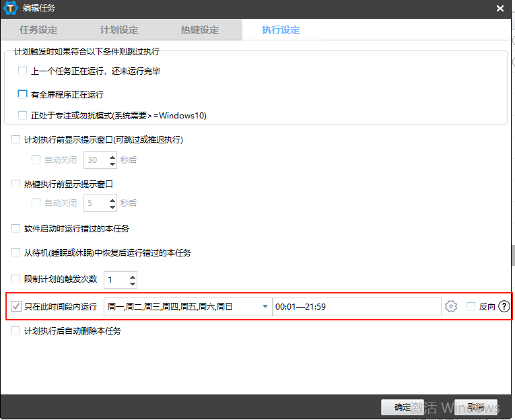The width and height of the screenshot is (515, 420).
Task: Close the 编辑任务 dialog window
Action: 500,9
